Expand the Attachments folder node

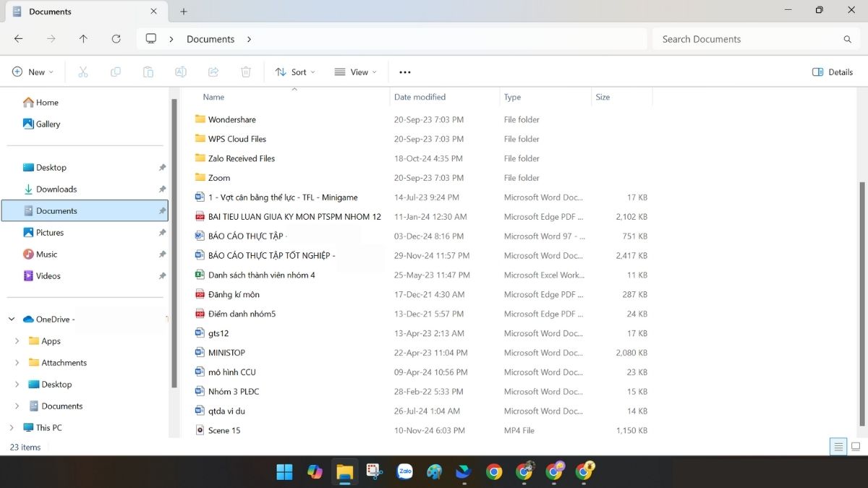[x=17, y=362]
